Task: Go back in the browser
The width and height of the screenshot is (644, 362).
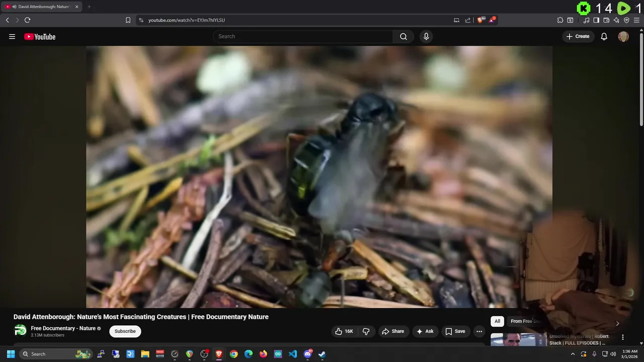Action: tap(7, 20)
